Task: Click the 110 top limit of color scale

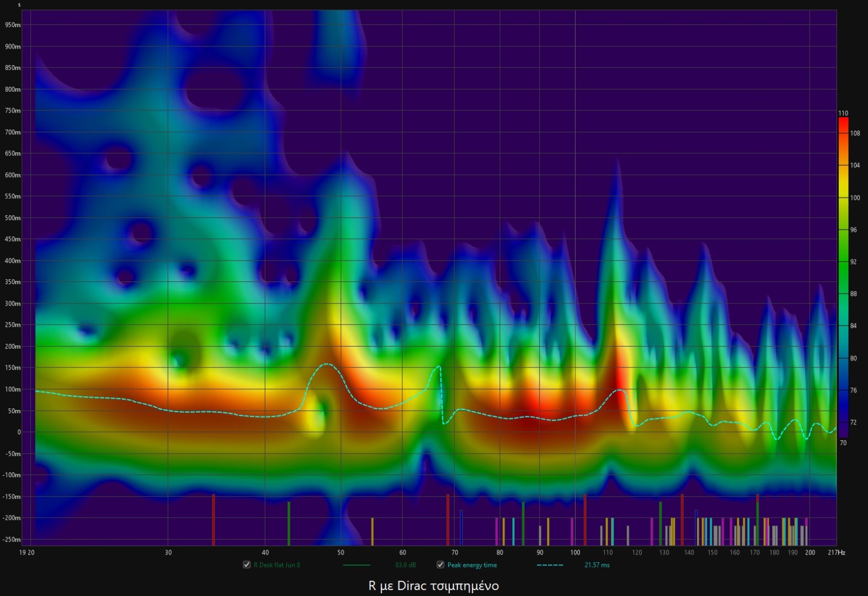Action: 843,113
